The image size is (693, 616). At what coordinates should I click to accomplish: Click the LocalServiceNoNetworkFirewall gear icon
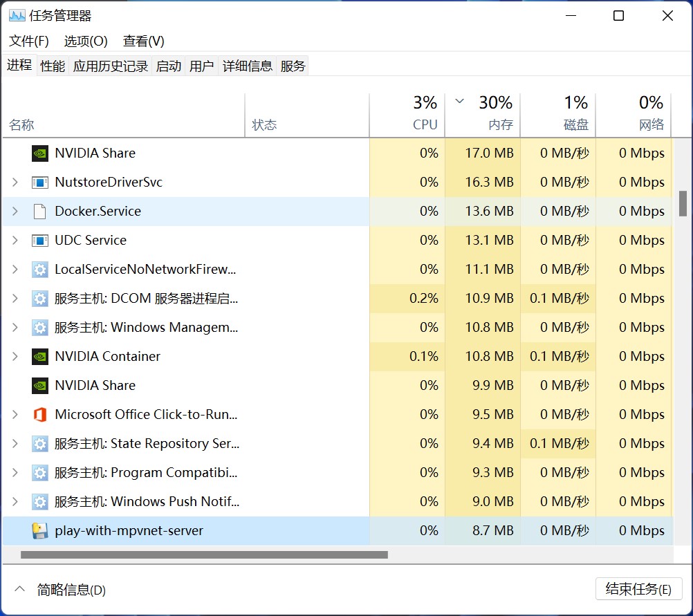pos(40,270)
